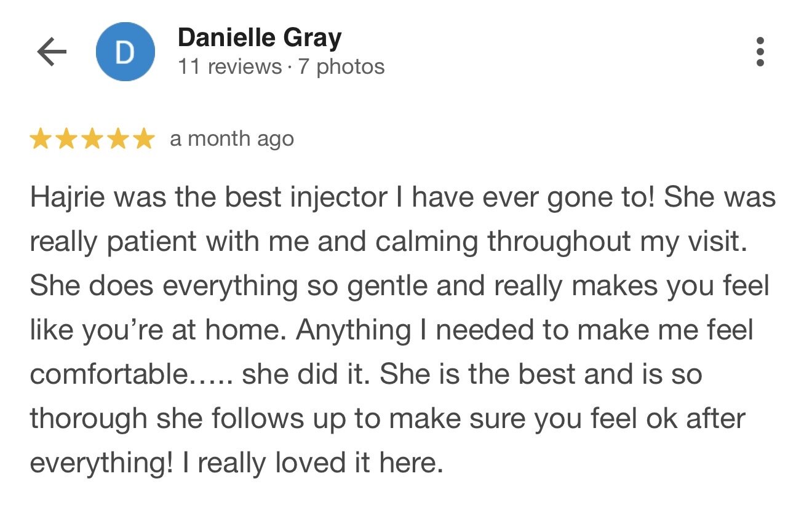Click the fifth gold rating star

pyautogui.click(x=143, y=140)
